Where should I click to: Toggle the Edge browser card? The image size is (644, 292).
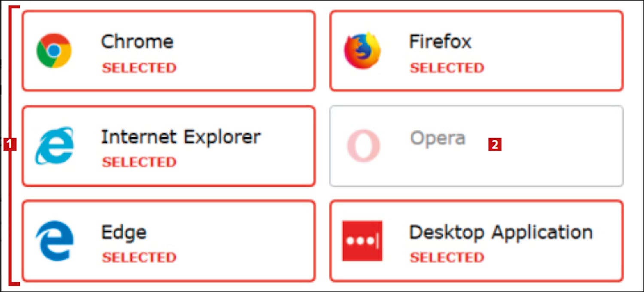click(169, 241)
